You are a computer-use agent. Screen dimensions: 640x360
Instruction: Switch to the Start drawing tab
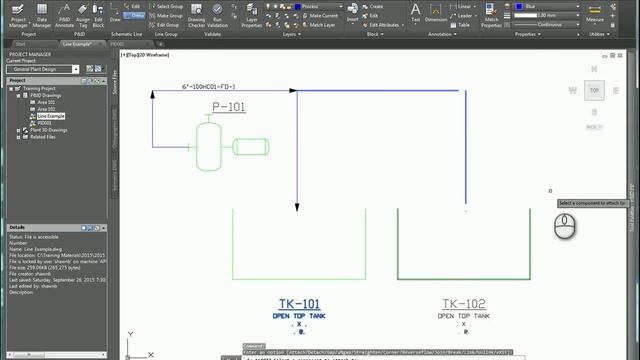click(x=20, y=44)
